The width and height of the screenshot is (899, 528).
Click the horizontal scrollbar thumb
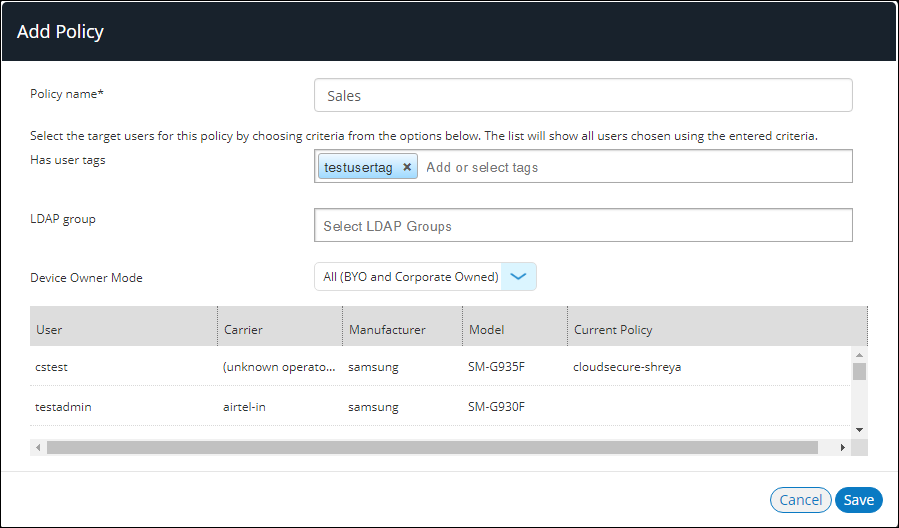tap(432, 447)
